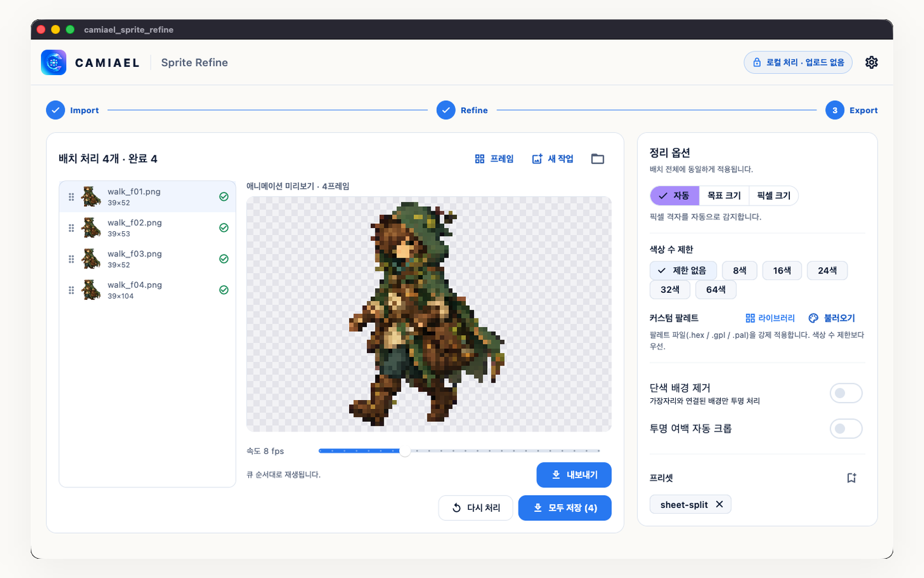
Task: Load a custom palette with 불러오기
Action: click(832, 318)
